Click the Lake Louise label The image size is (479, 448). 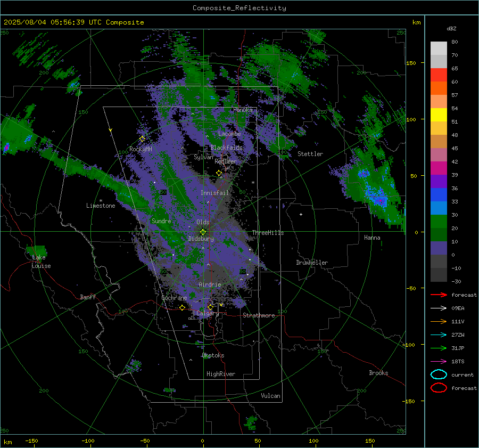point(41,262)
